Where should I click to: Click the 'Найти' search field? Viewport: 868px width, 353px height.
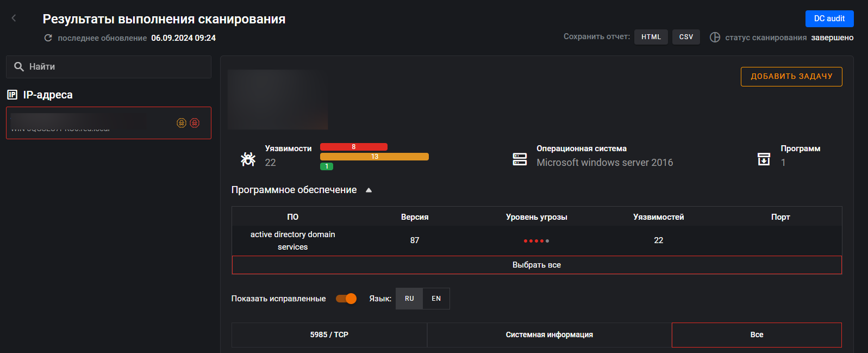point(109,67)
